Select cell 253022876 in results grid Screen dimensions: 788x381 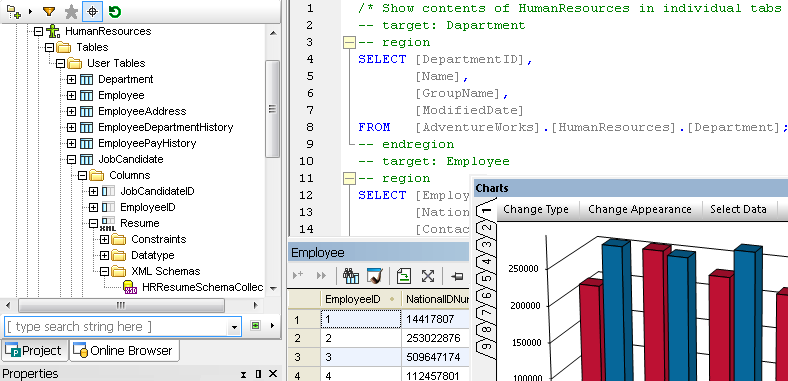click(435, 338)
